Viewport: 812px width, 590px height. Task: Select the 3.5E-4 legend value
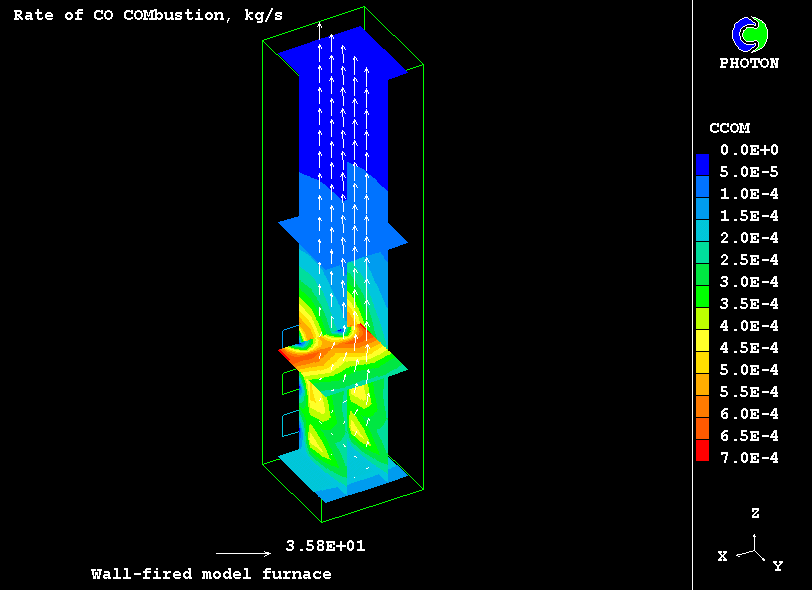(x=749, y=304)
